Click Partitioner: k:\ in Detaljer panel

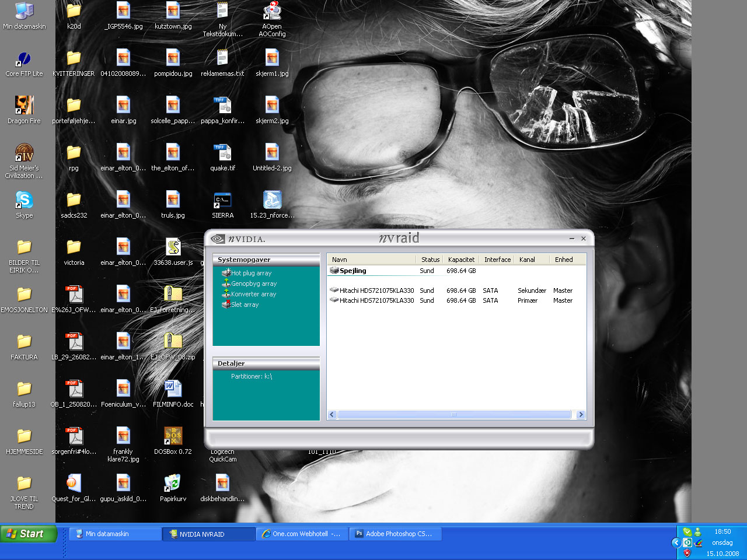(x=252, y=376)
